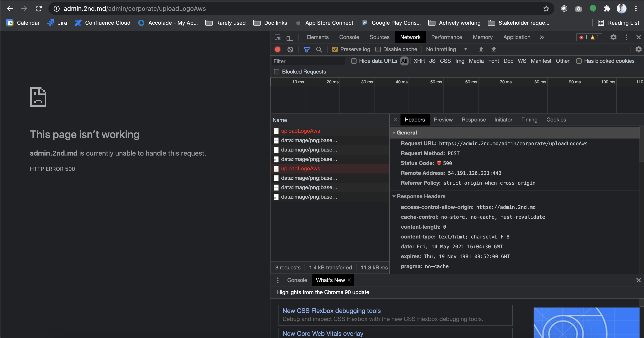644x338 pixels.
Task: Switch to the Console panel tab
Action: [349, 37]
